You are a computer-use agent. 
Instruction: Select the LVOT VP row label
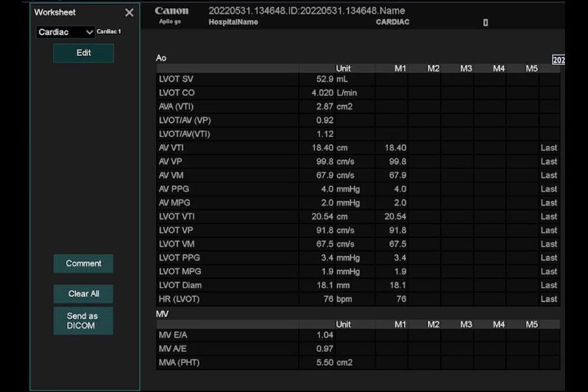pos(176,231)
